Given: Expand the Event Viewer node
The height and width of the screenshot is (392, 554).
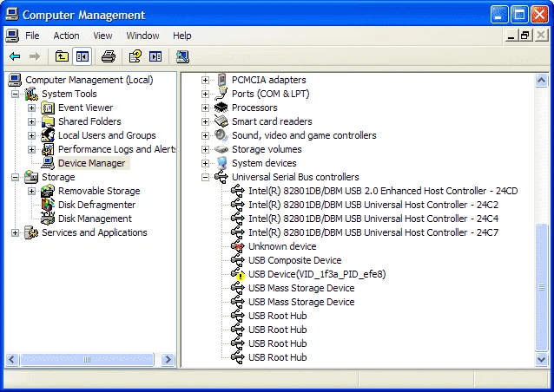Looking at the screenshot, I should (x=32, y=108).
